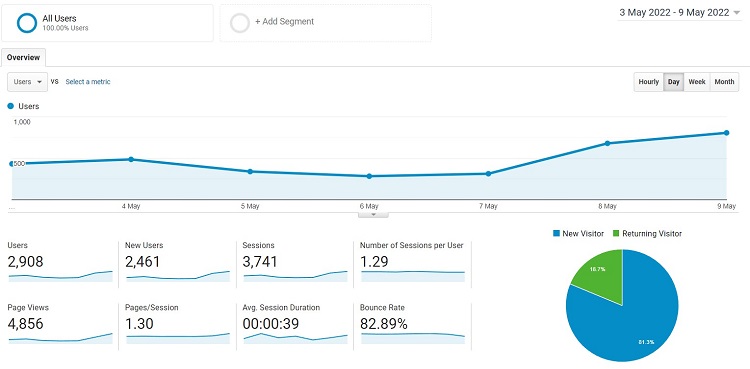The width and height of the screenshot is (750, 369).
Task: Click the 6 May x-axis label
Action: tap(369, 206)
